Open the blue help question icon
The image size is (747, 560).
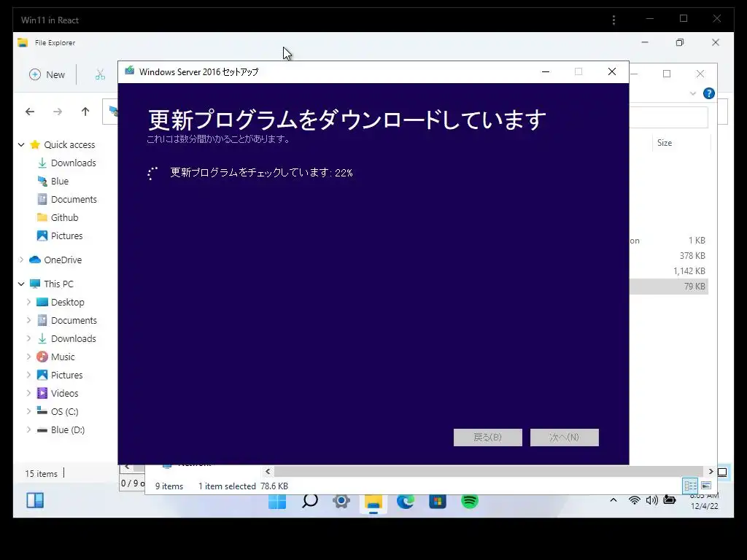pos(709,93)
